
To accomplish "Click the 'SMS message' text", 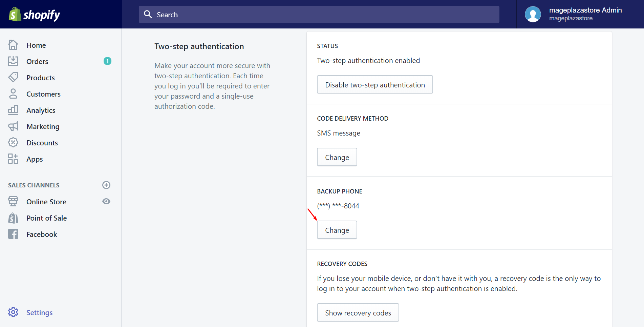I will (x=339, y=133).
